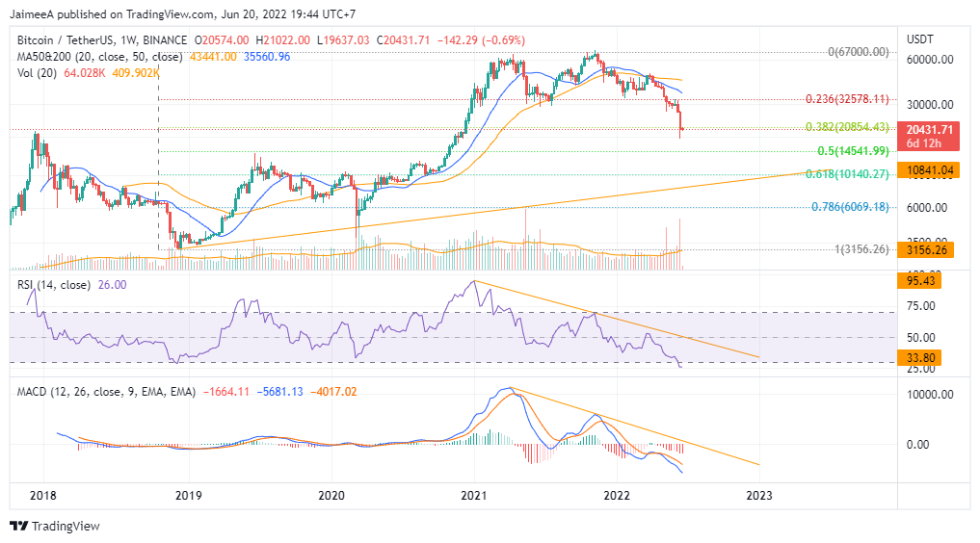This screenshot has width=980, height=543.
Task: Click the MACD signal value -4017.02
Action: [333, 392]
